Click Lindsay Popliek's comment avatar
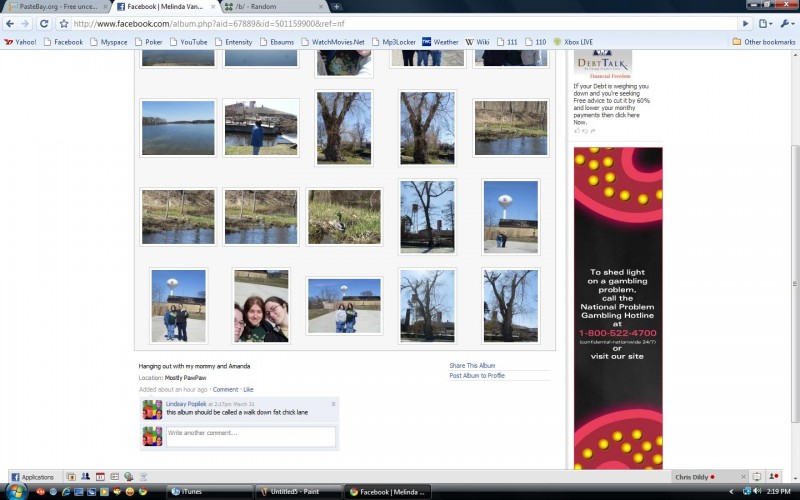Image resolution: width=800 pixels, height=500 pixels. click(152, 410)
